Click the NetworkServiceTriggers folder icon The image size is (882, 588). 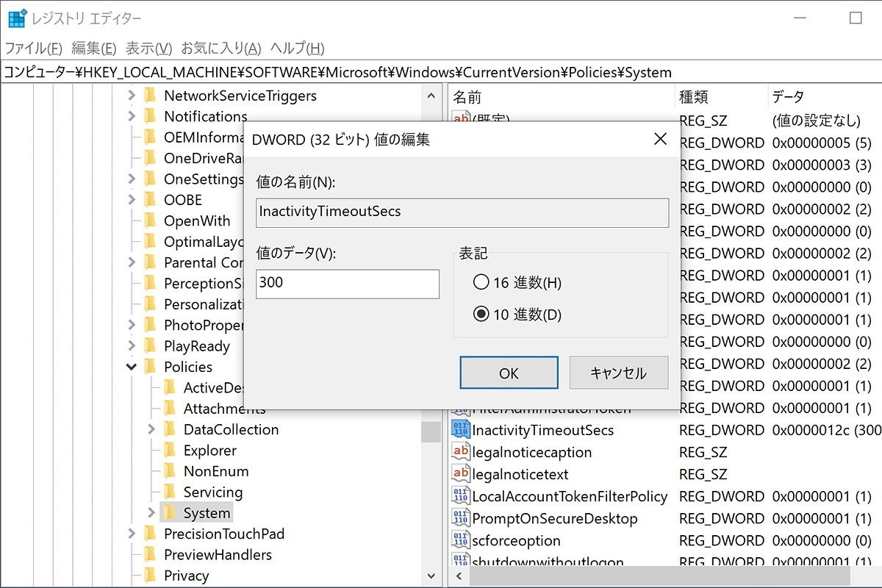tap(151, 96)
